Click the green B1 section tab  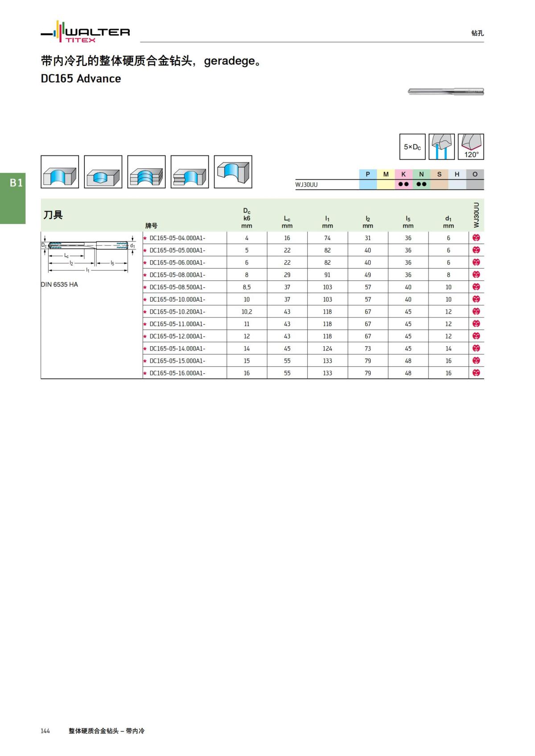13,198
